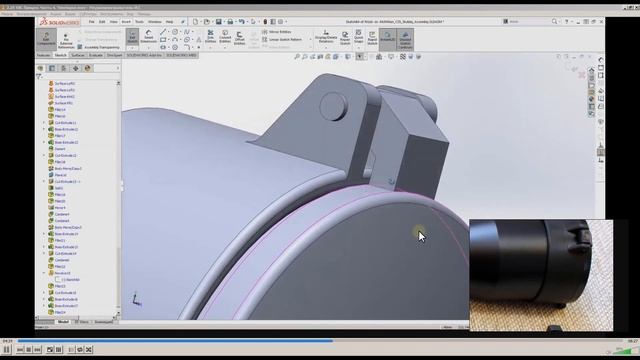Image resolution: width=640 pixels, height=360 pixels.
Task: Switch to the SOLIDWORKS Add-Ins tab
Action: tap(144, 55)
